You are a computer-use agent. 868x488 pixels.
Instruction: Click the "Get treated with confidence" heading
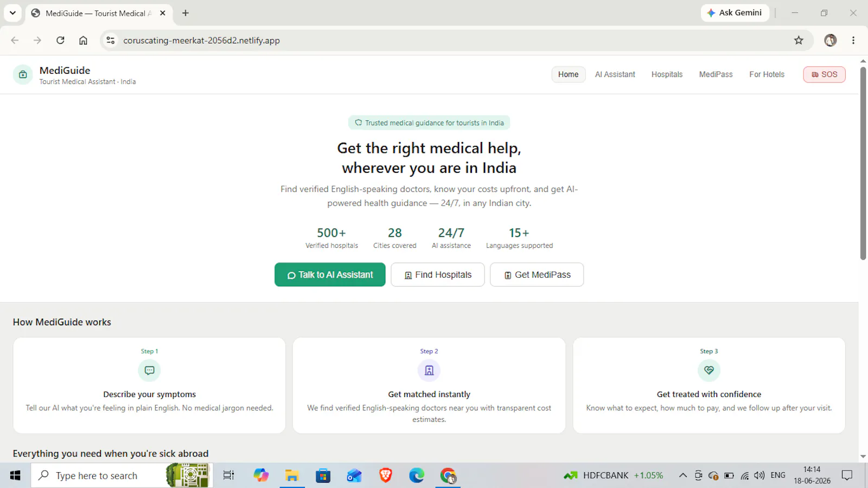pyautogui.click(x=709, y=394)
